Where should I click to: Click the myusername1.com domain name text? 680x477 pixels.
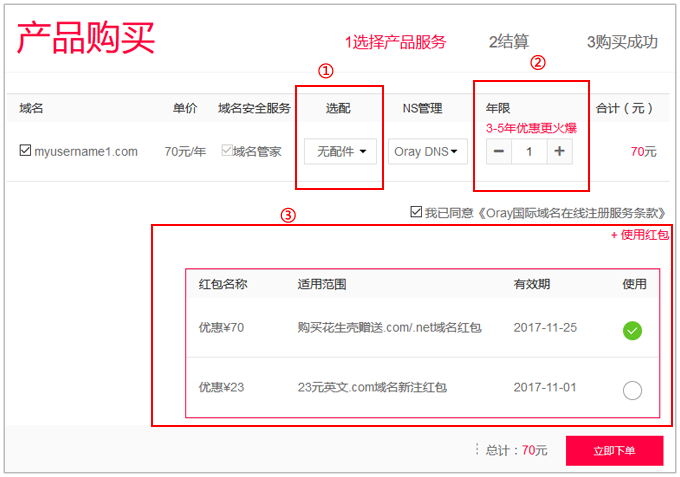pyautogui.click(x=86, y=152)
